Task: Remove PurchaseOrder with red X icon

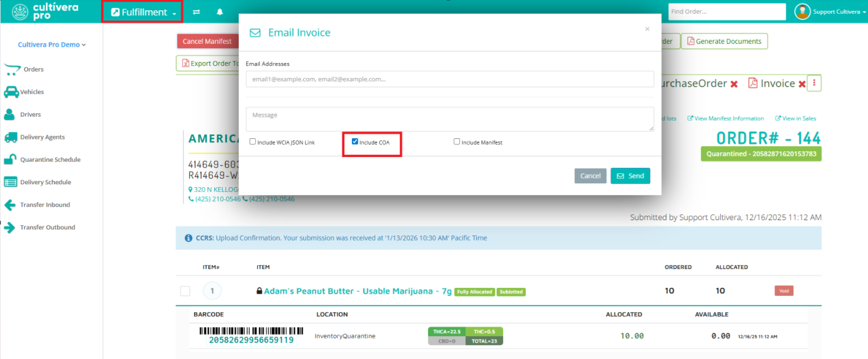Action: tap(734, 84)
